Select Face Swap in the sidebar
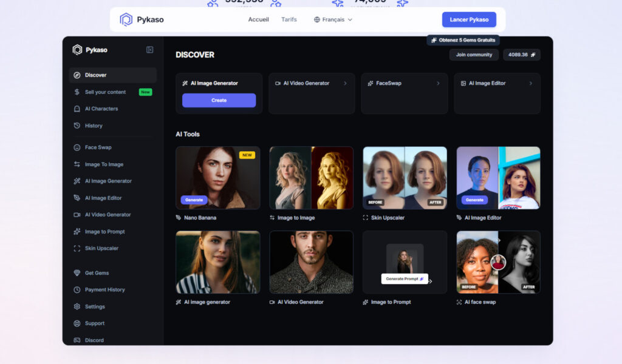Screen dimensions: 622x364 [112, 147]
